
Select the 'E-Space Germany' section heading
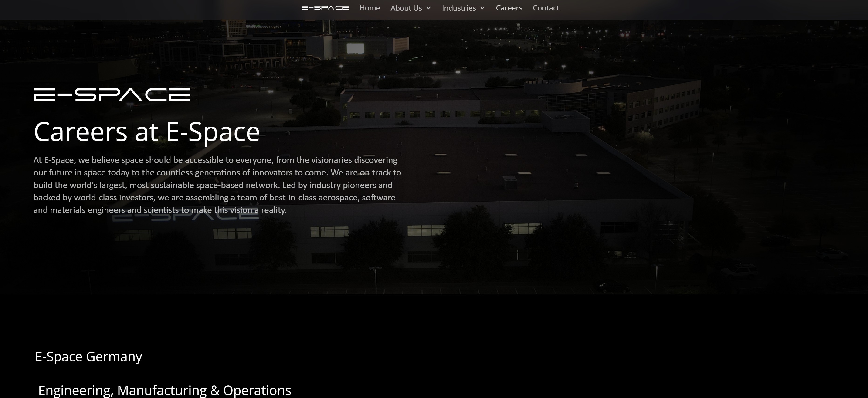88,357
